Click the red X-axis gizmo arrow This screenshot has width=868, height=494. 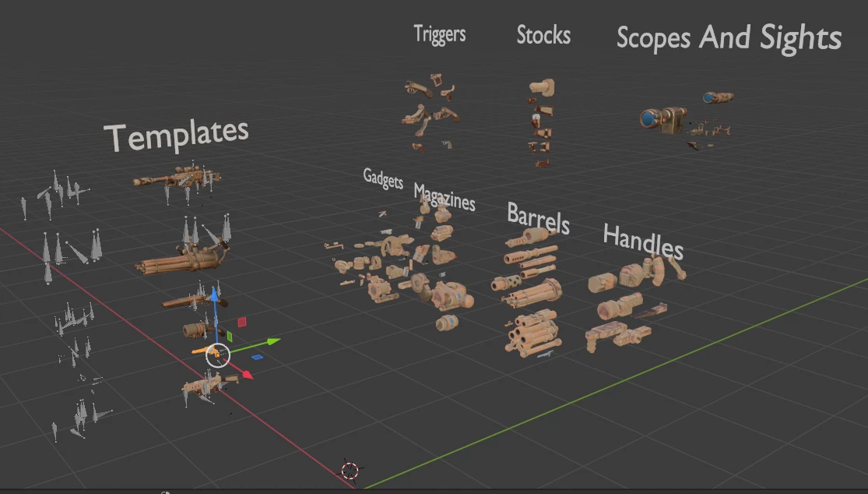pos(247,375)
